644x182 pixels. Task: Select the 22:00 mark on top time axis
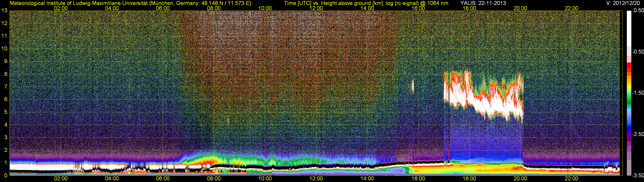[x=571, y=8]
